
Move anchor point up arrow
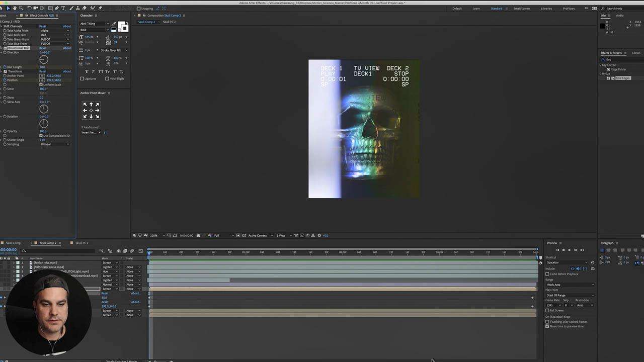91,105
